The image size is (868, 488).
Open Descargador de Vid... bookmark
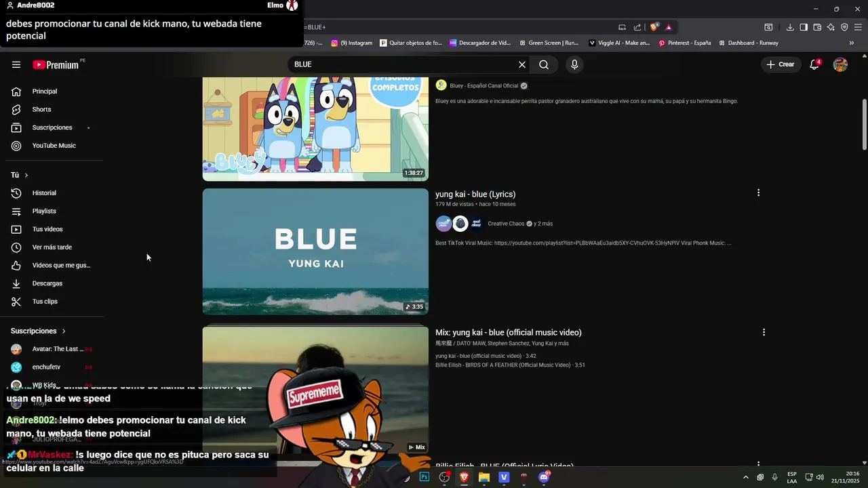click(480, 43)
